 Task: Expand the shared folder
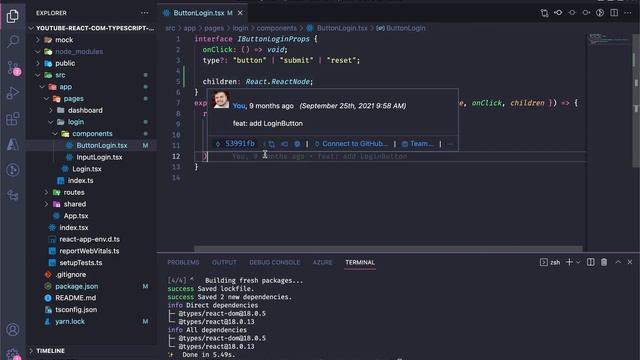(47, 204)
